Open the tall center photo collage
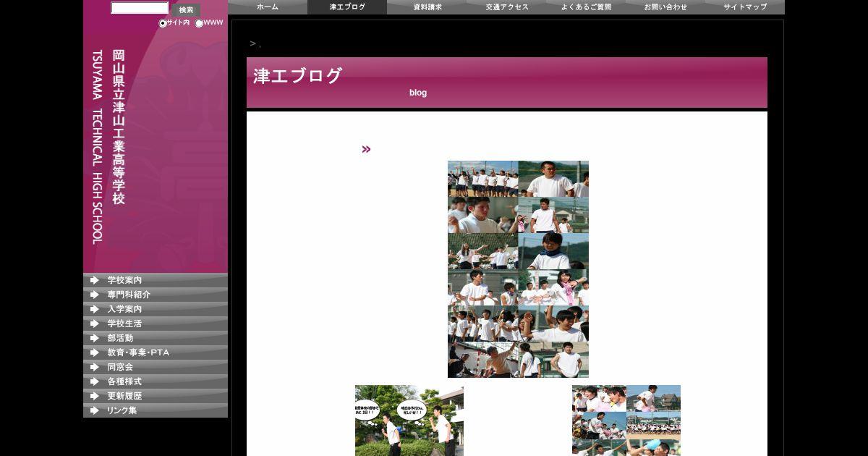868x456 pixels. [518, 269]
